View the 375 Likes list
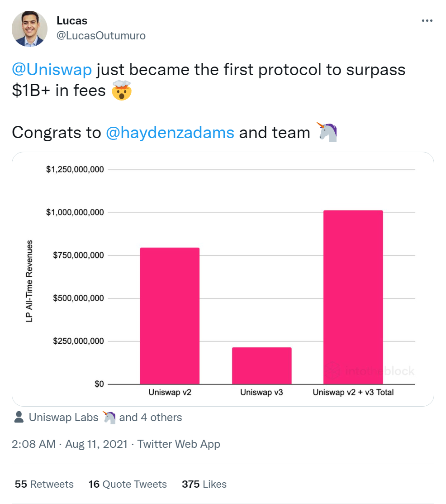The image size is (446, 504). [204, 484]
